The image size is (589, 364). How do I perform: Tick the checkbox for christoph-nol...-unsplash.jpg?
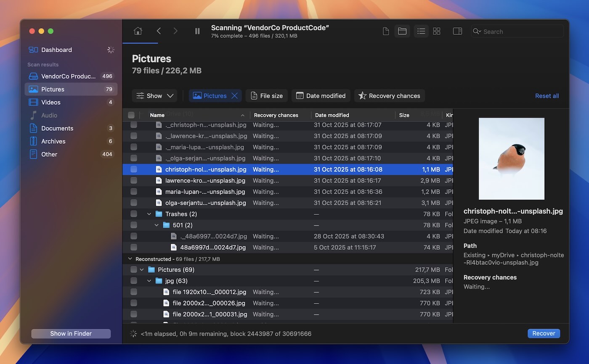click(133, 169)
